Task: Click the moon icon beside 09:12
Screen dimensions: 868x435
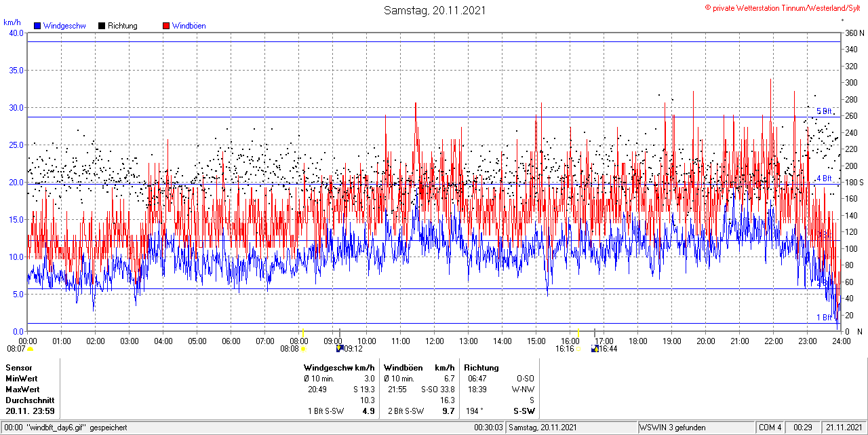Action: coord(339,349)
